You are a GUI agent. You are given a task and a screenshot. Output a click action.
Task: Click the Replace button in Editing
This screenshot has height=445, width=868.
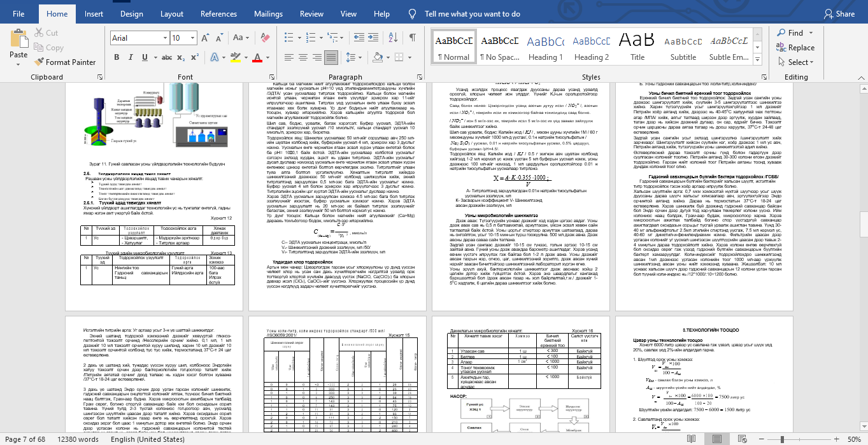pyautogui.click(x=795, y=47)
